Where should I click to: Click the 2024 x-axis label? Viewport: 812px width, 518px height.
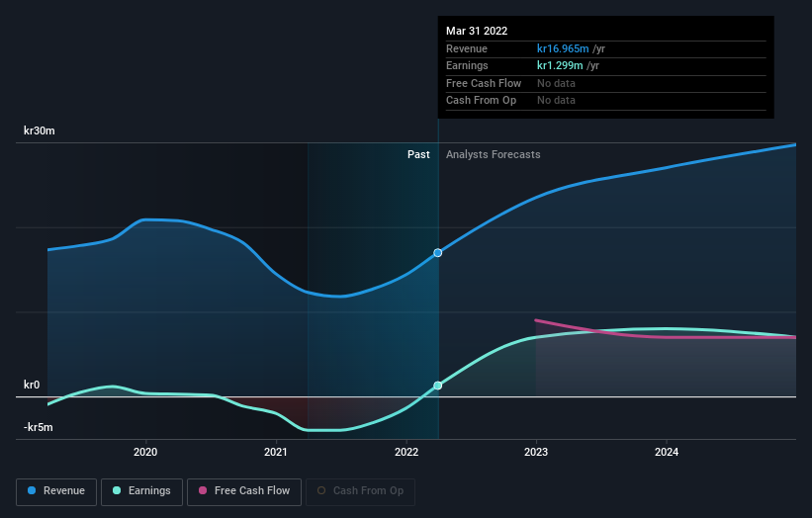[x=667, y=452]
